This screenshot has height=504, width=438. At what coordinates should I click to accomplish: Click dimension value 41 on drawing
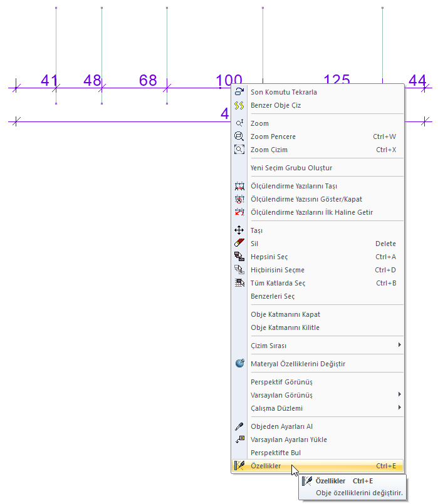click(50, 80)
